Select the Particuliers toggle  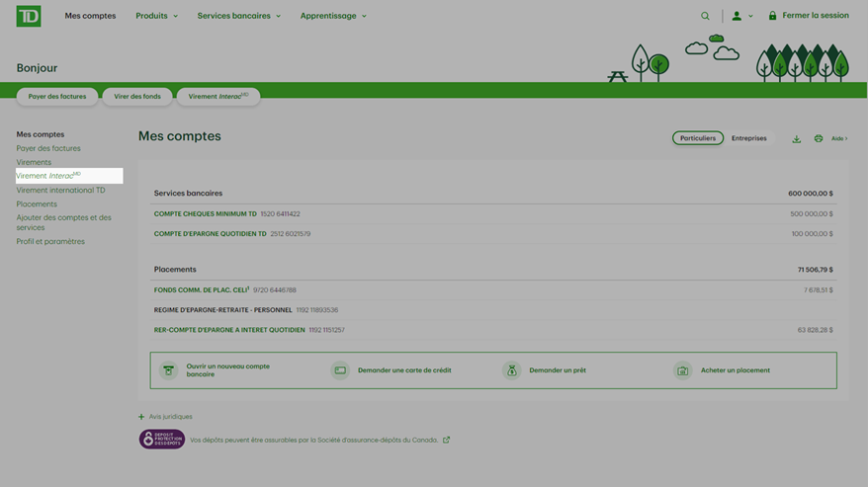(x=698, y=138)
